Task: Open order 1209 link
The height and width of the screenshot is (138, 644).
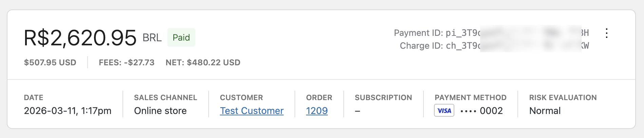Action: coord(317,111)
